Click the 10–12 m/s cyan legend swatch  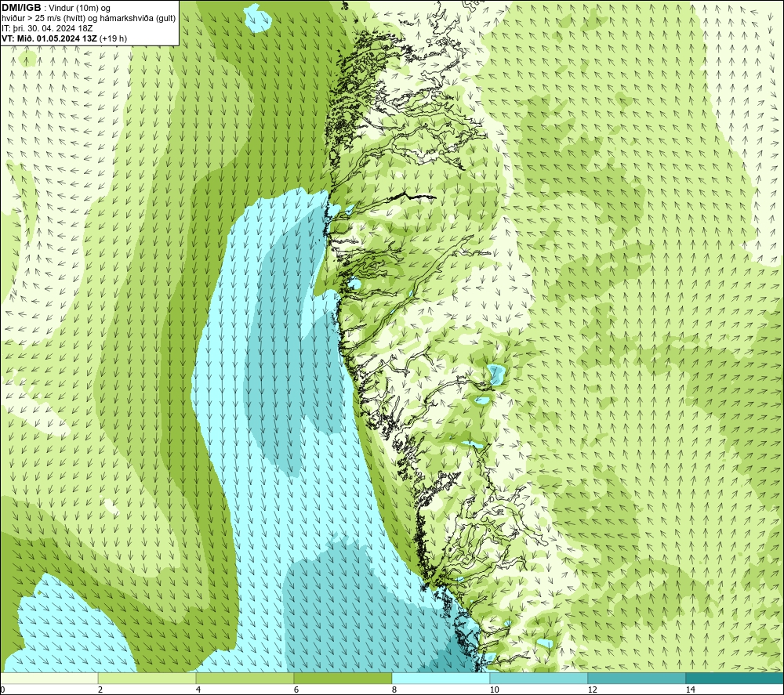(x=539, y=678)
